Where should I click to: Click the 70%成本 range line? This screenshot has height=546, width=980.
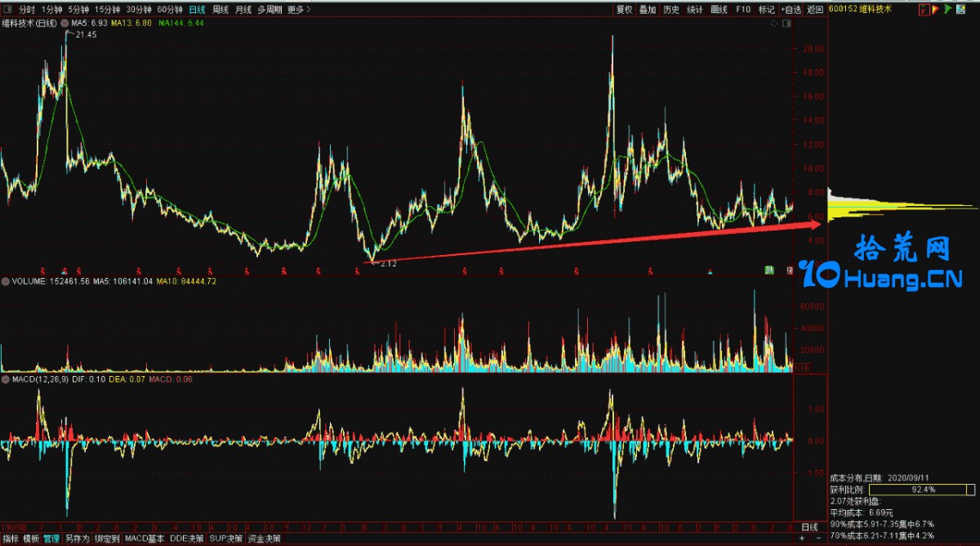click(x=882, y=535)
